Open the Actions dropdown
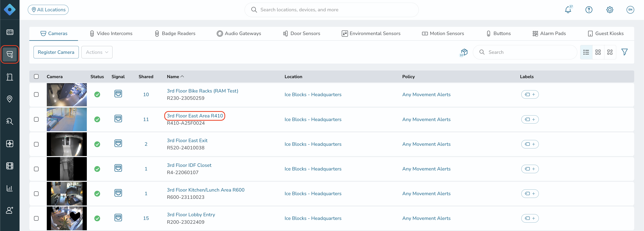The width and height of the screenshot is (644, 231). click(x=97, y=52)
